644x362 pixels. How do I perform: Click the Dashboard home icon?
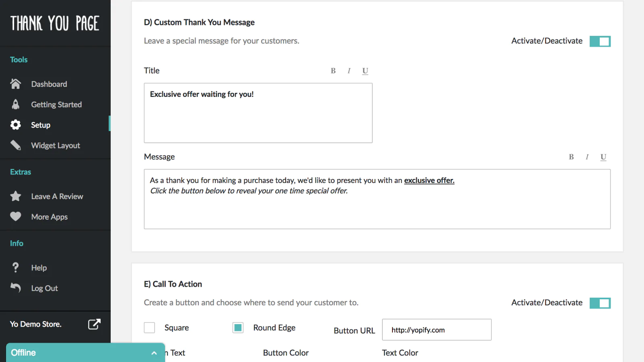pyautogui.click(x=16, y=84)
